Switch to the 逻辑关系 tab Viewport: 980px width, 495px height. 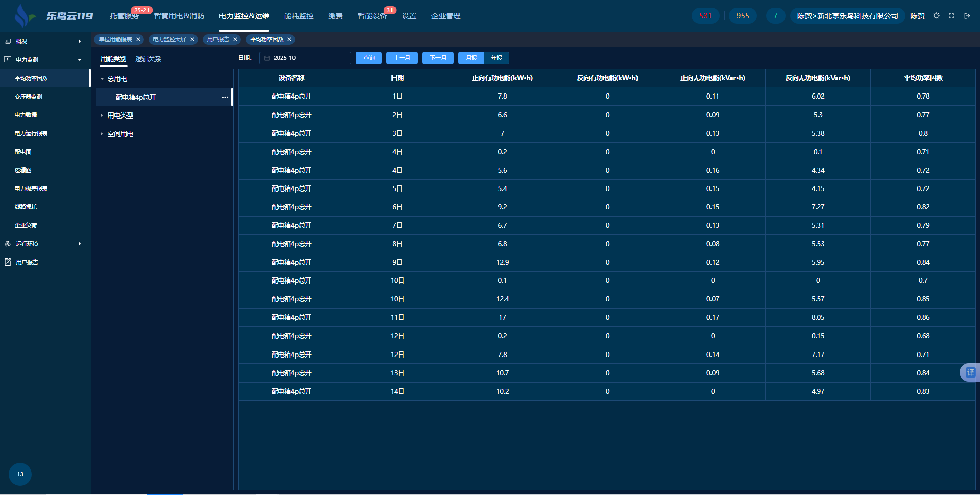[148, 59]
